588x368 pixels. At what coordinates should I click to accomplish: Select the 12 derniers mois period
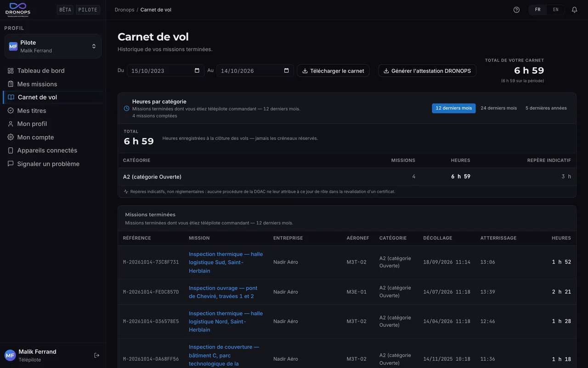coord(454,108)
